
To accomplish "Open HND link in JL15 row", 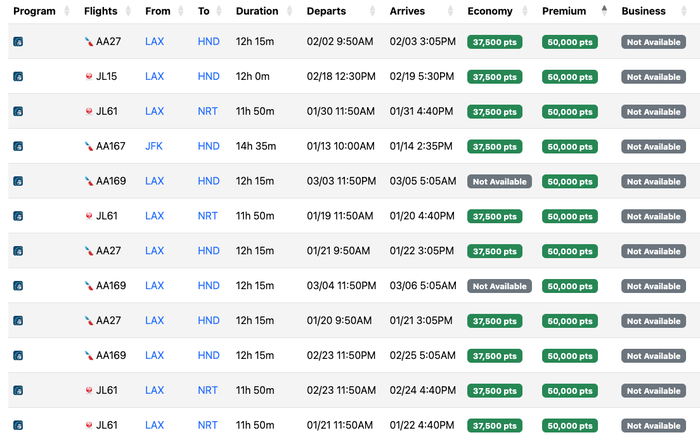I will (x=208, y=76).
